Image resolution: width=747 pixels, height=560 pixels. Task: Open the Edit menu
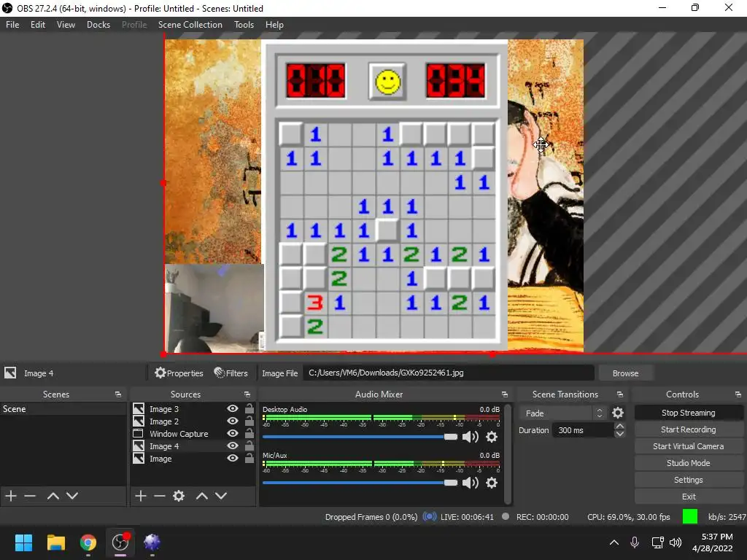click(x=38, y=25)
